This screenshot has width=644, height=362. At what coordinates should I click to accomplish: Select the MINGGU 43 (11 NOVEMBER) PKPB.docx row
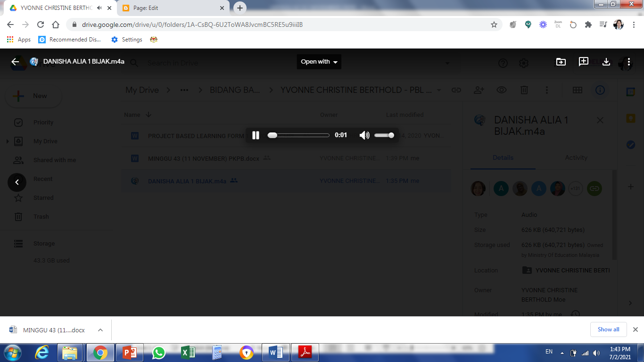pos(286,158)
